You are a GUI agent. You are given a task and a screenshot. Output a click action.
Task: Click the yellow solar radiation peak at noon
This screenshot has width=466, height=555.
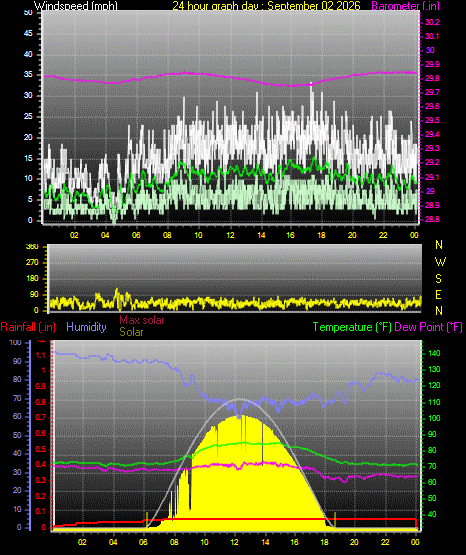(x=241, y=418)
